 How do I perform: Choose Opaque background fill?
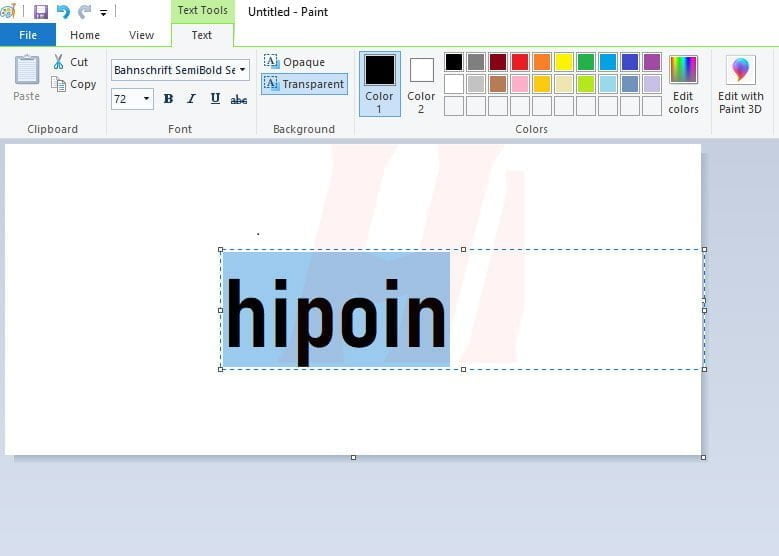(295, 62)
